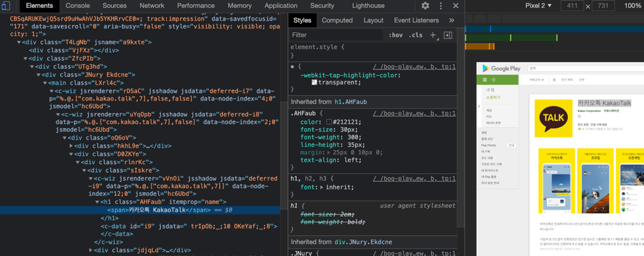644x256 pixels.
Task: Select the Styles tab
Action: pos(302,20)
